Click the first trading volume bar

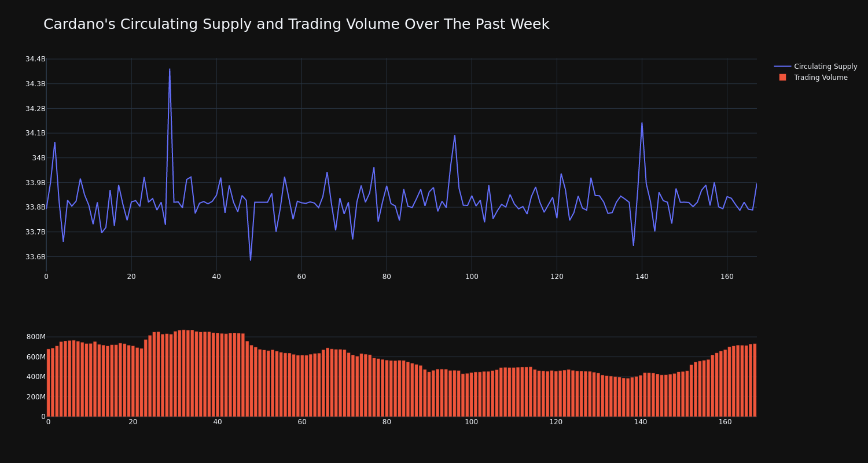click(48, 383)
